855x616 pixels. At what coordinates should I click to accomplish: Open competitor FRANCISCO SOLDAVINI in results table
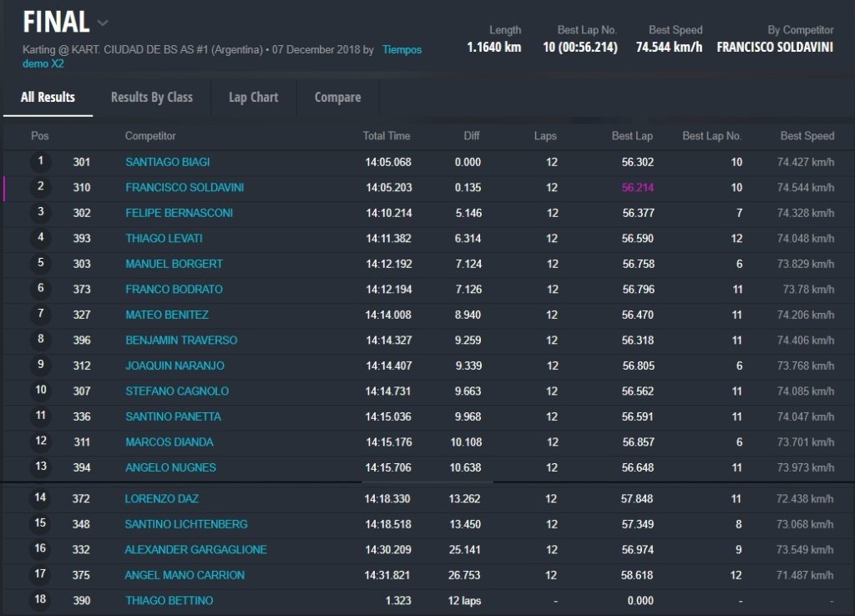[x=185, y=188]
